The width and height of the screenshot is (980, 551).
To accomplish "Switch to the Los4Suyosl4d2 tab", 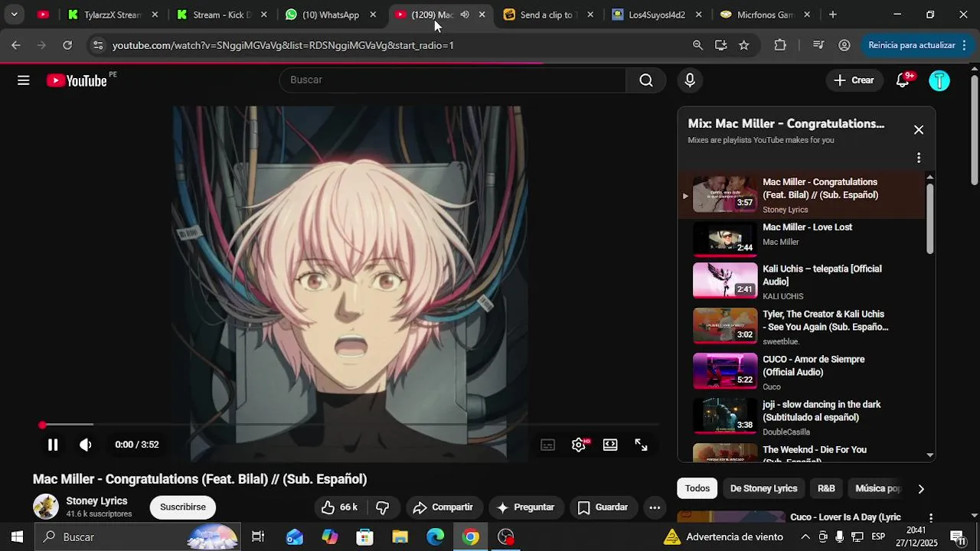I will 656,15.
